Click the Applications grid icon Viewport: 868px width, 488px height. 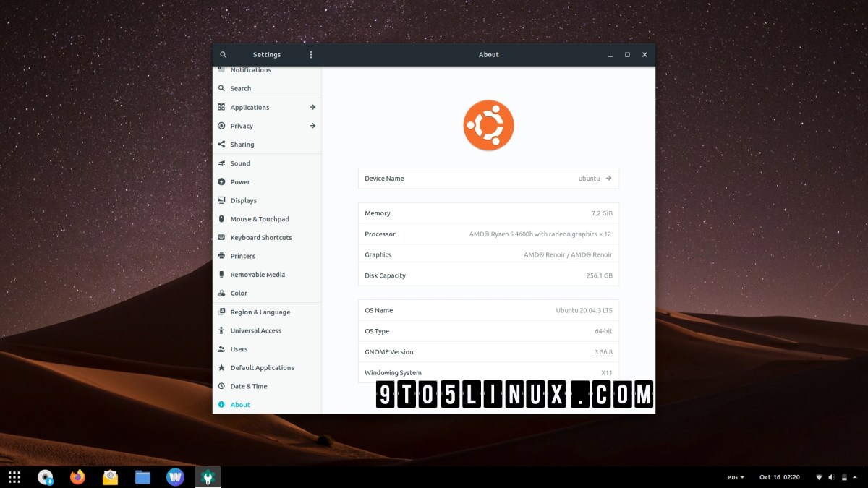coord(221,107)
